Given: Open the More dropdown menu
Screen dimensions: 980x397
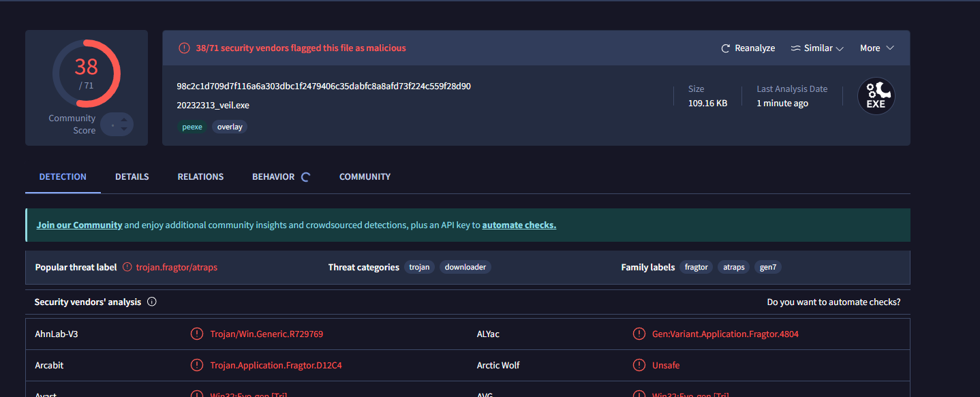Looking at the screenshot, I should tap(876, 48).
